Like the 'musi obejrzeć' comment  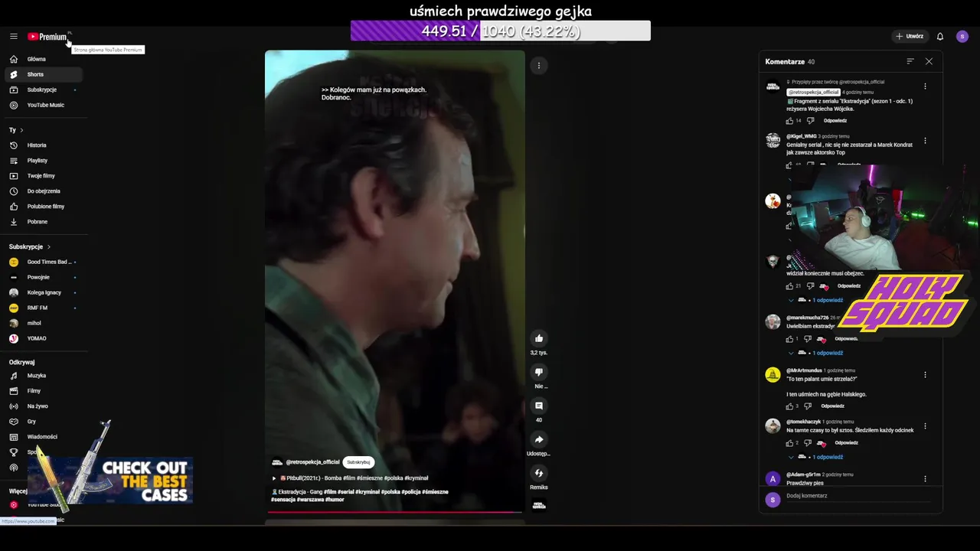(x=790, y=286)
